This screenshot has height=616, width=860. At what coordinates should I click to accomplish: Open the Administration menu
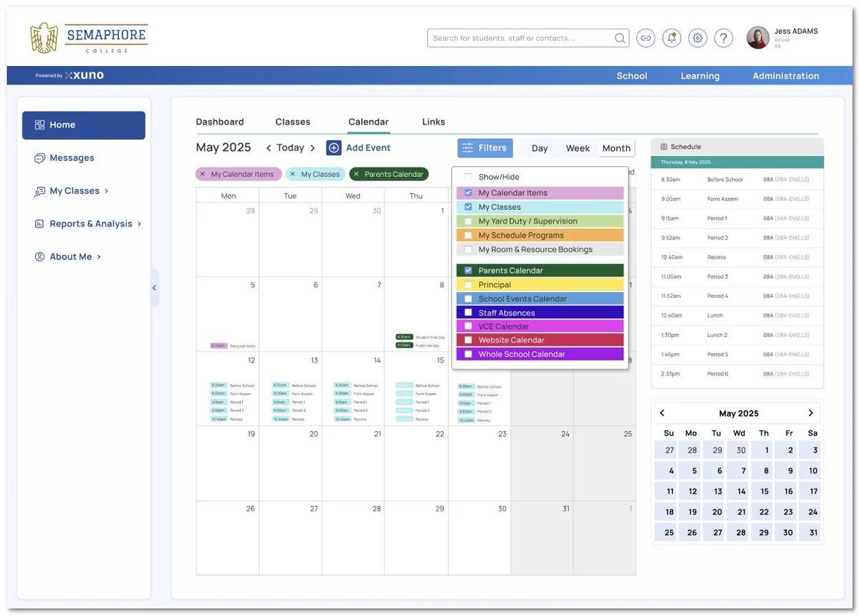(x=785, y=76)
